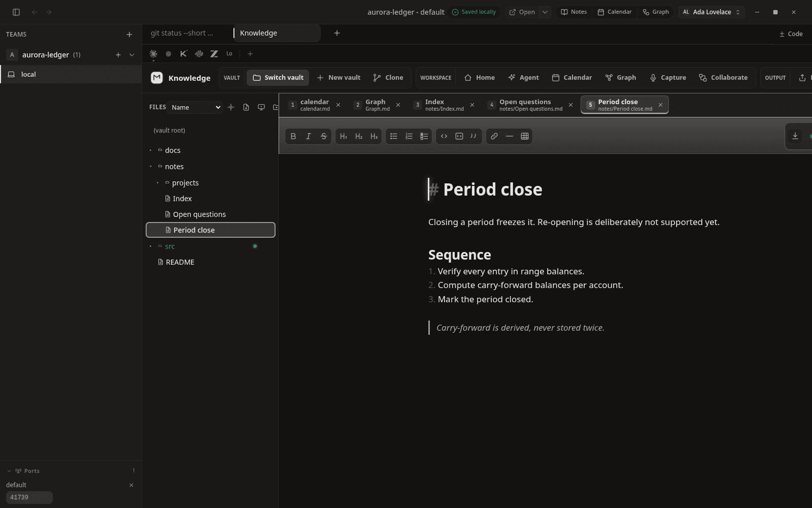Apply strikethrough formatting
The image size is (812, 508).
point(324,136)
